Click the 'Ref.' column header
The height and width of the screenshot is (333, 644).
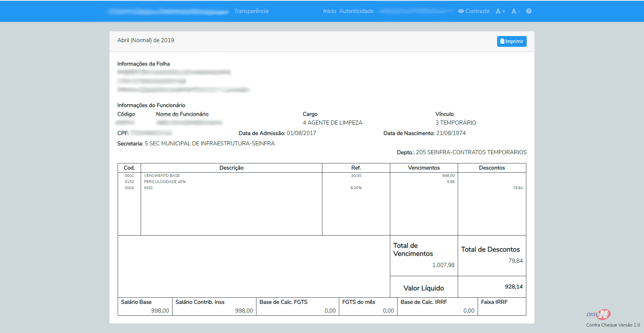point(356,168)
